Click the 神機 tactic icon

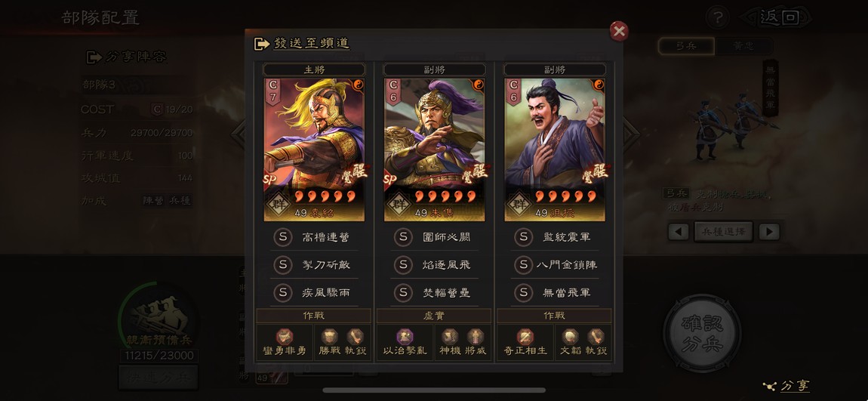[450, 336]
